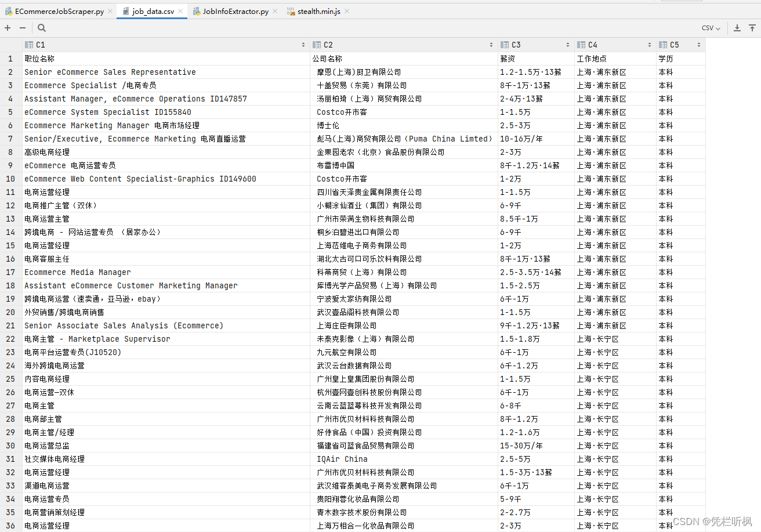Select cell '博士伦'

[404, 125]
